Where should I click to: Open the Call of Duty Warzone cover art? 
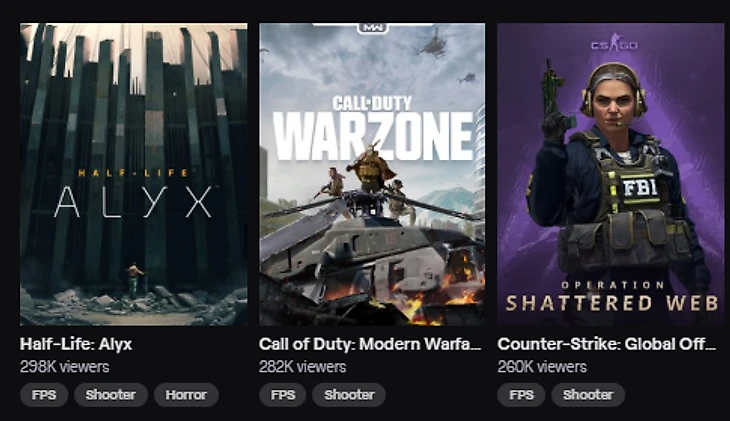tap(372, 174)
